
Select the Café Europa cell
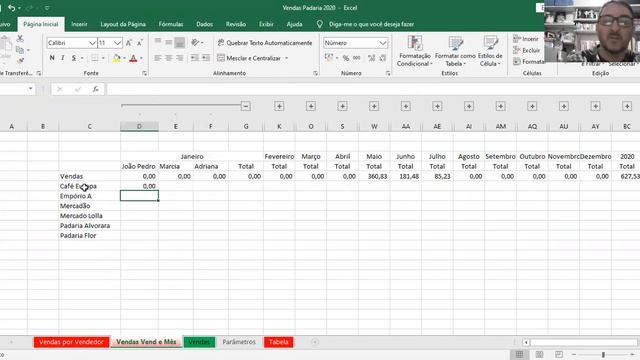89,186
